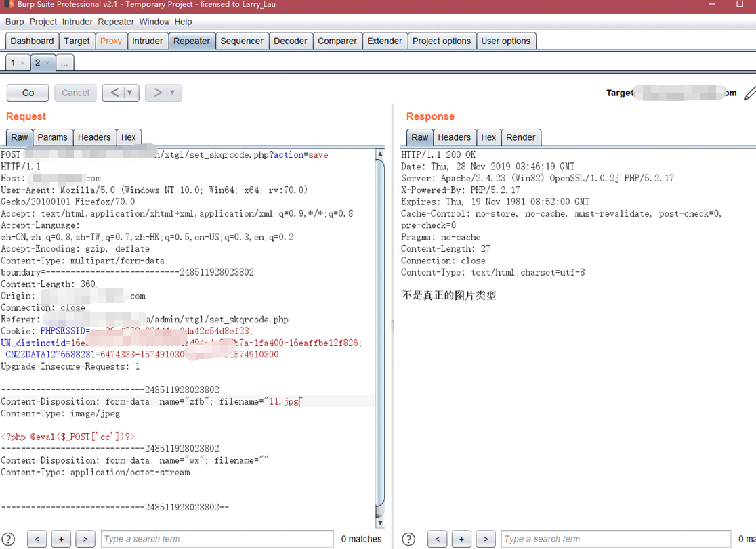This screenshot has width=756, height=549.
Task: Click request search plus options button
Action: tap(61, 539)
